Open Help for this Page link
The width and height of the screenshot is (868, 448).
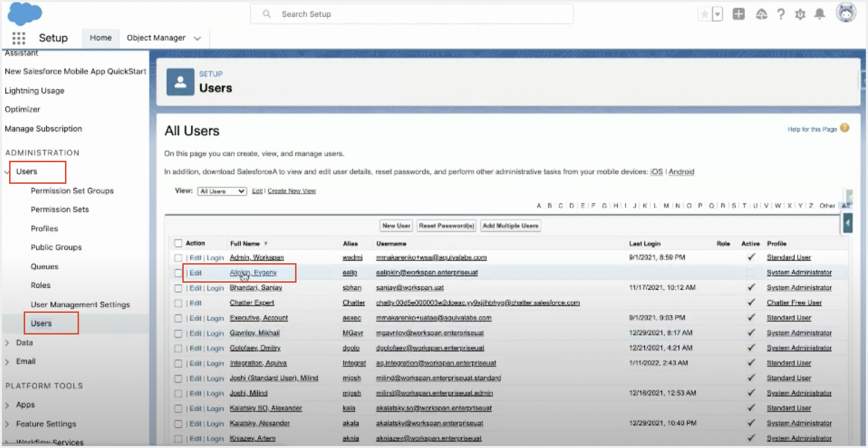click(812, 130)
